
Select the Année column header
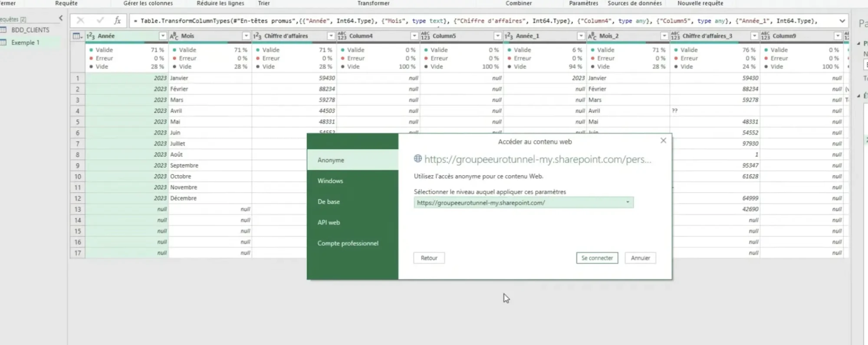127,36
